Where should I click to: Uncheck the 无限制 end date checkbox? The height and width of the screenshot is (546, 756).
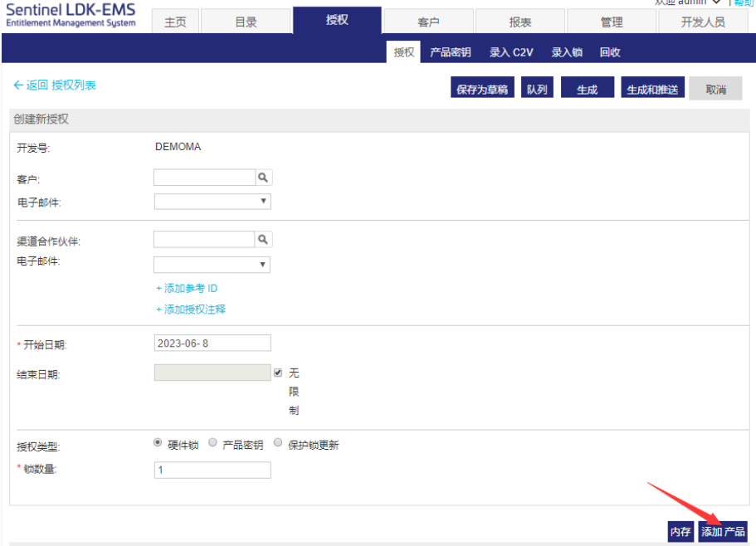tap(278, 373)
